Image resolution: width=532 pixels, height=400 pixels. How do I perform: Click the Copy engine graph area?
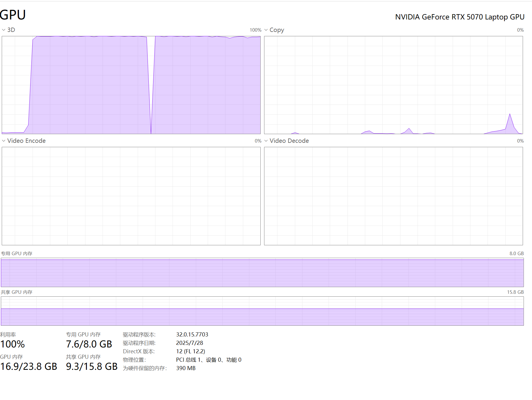point(393,85)
